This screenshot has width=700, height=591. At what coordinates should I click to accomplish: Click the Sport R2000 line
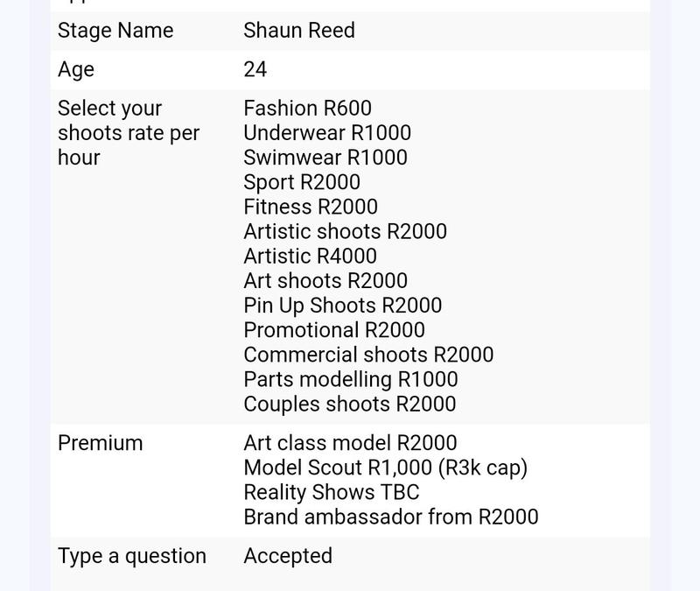tap(302, 182)
